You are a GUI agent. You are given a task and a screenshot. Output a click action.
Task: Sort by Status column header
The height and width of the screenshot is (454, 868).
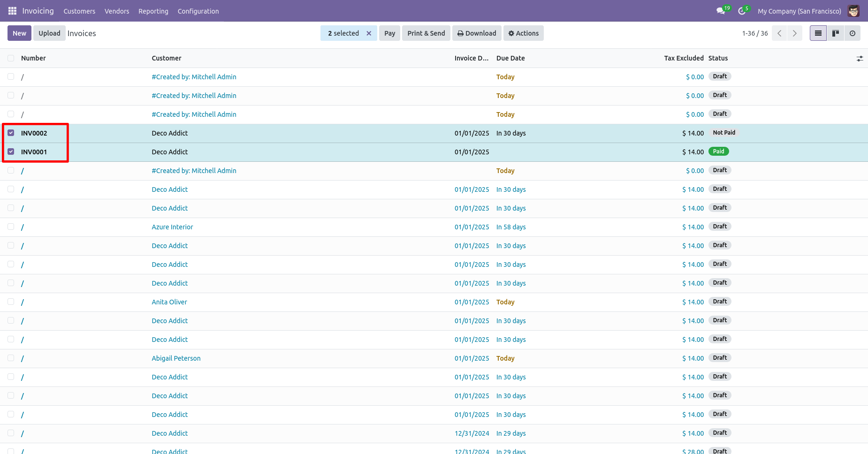(x=718, y=58)
